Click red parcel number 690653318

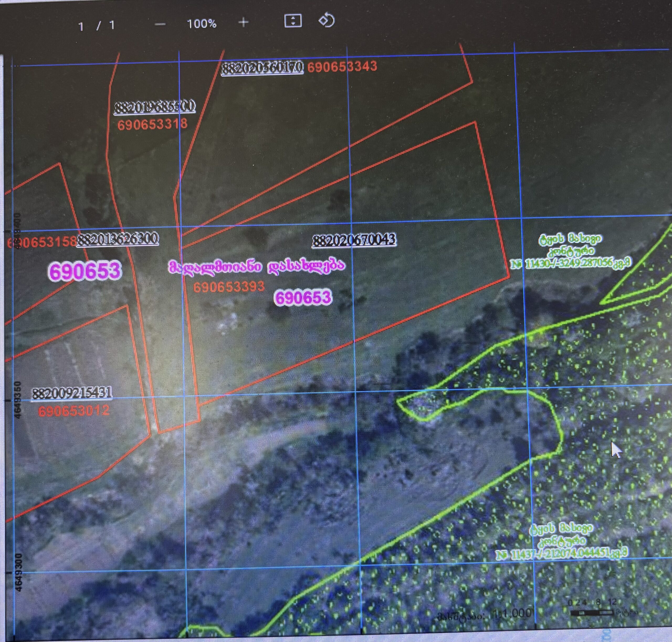(152, 124)
